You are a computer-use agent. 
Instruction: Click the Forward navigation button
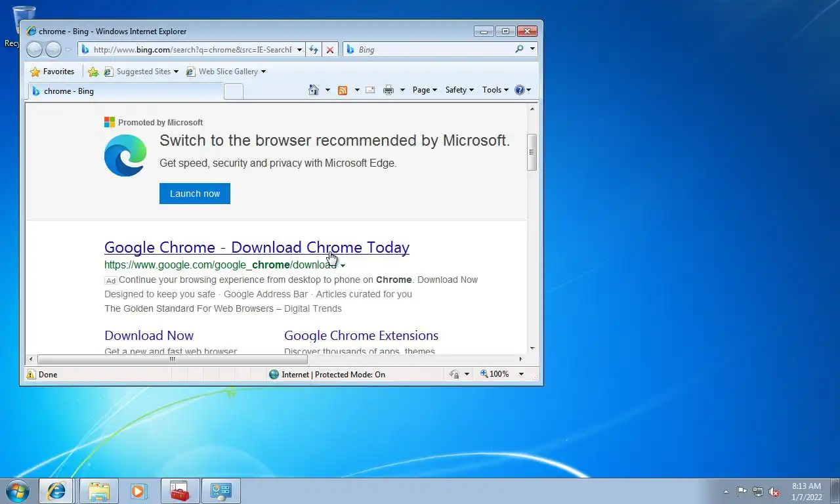point(53,49)
